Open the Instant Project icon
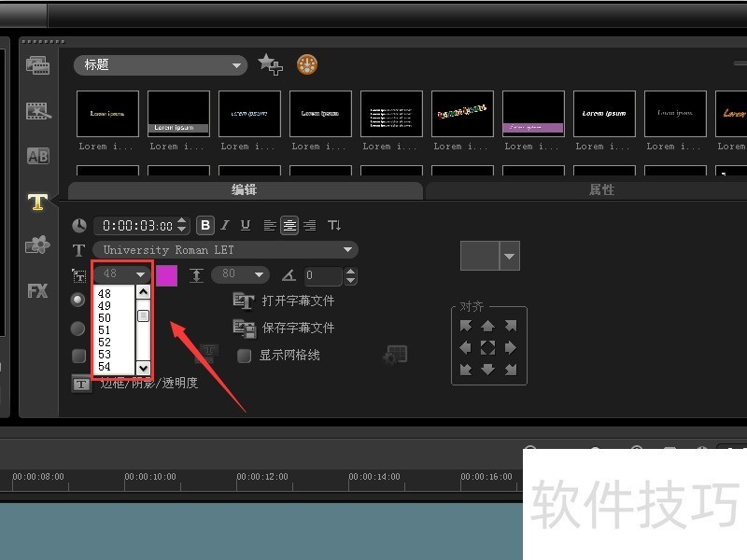 coord(37,110)
